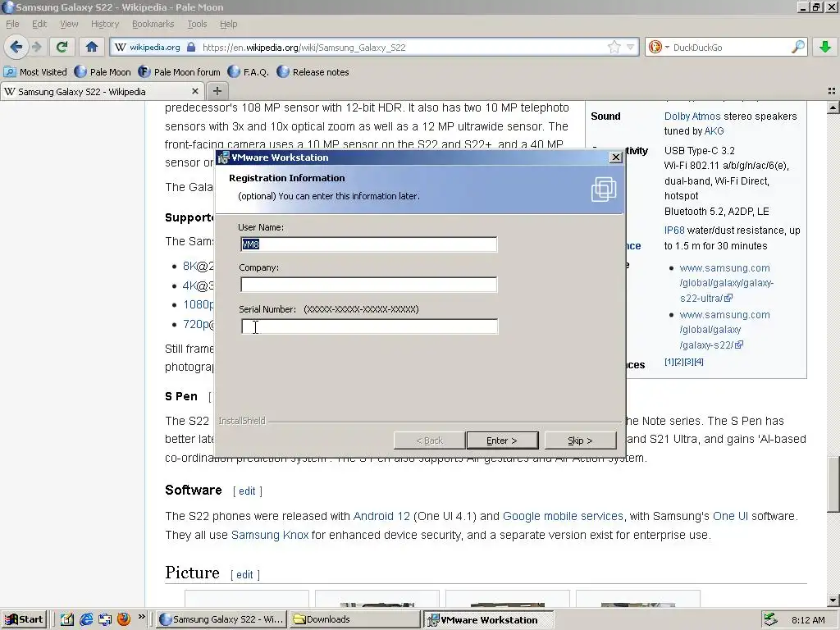Screen dimensions: 840x630
Task: Open home page via the house icon
Action: pyautogui.click(x=92, y=47)
